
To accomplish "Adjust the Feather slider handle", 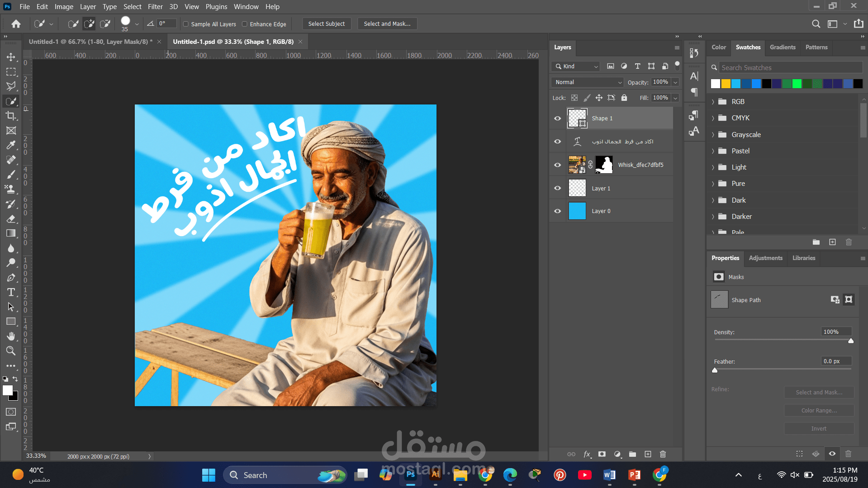I will [x=715, y=370].
